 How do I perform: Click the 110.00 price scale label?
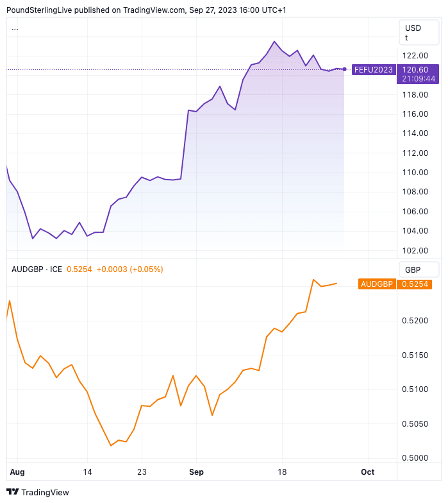coord(415,172)
